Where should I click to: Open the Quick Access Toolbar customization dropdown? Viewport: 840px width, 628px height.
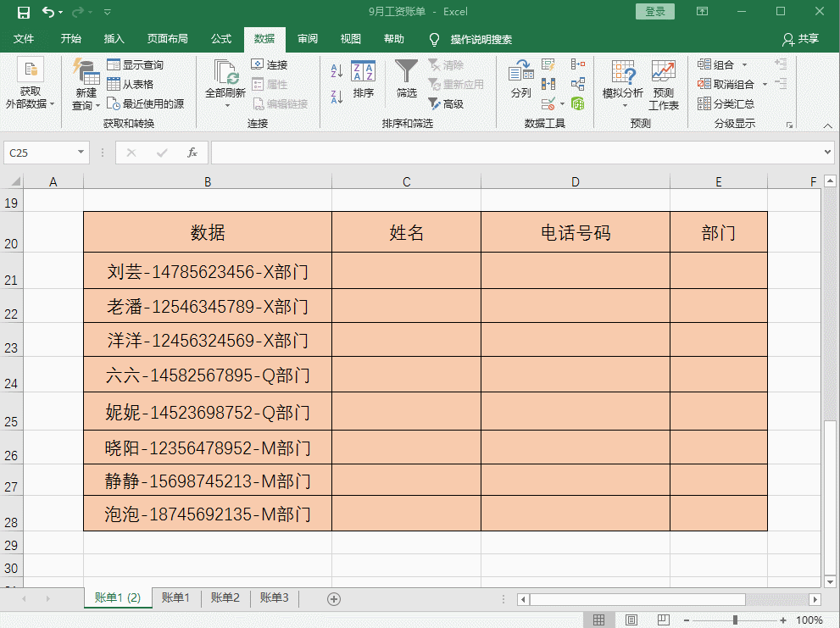(107, 12)
